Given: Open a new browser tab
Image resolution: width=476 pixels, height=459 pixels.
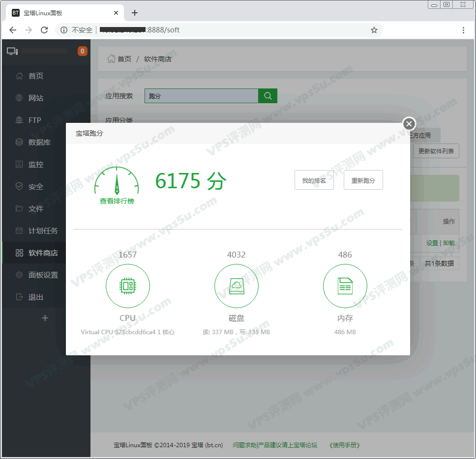Looking at the screenshot, I should [135, 13].
